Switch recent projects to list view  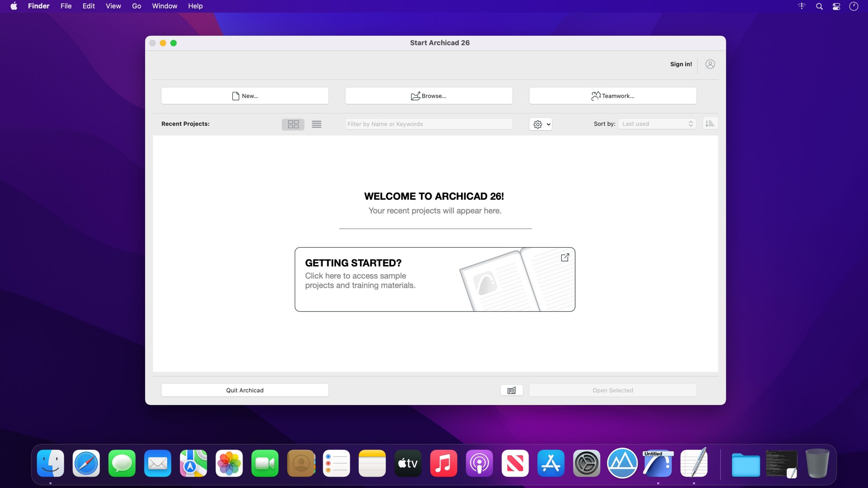pyautogui.click(x=316, y=124)
